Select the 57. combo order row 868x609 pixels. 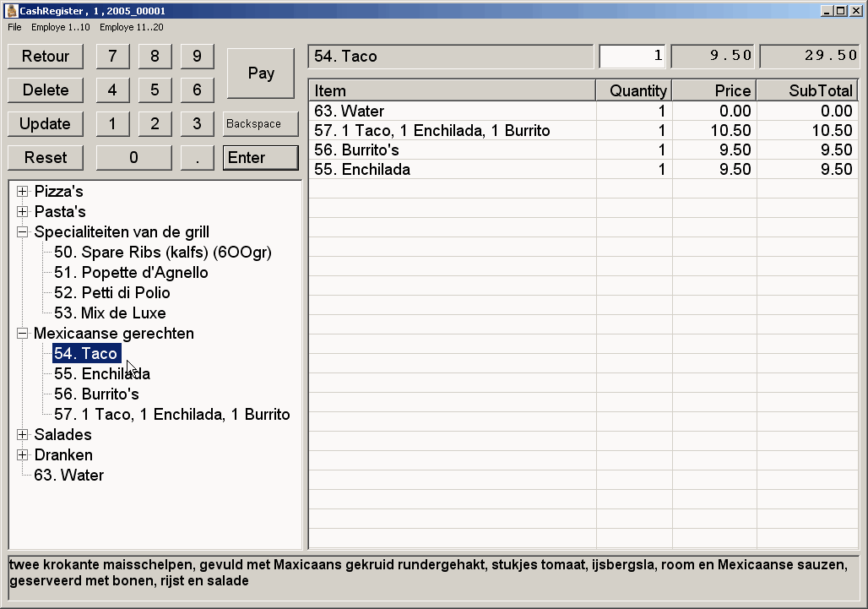tap(583, 131)
